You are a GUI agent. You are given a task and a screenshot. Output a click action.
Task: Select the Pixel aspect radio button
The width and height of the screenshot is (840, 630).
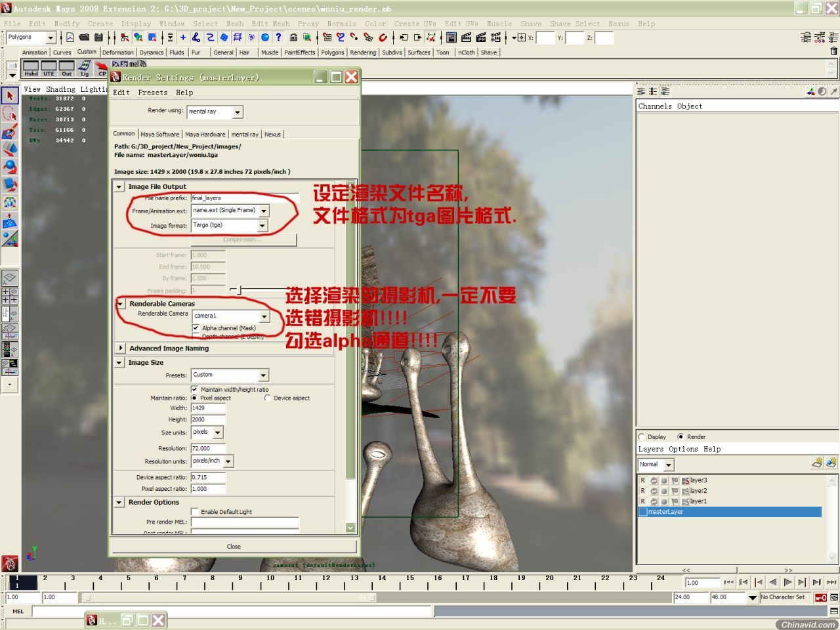tap(194, 398)
